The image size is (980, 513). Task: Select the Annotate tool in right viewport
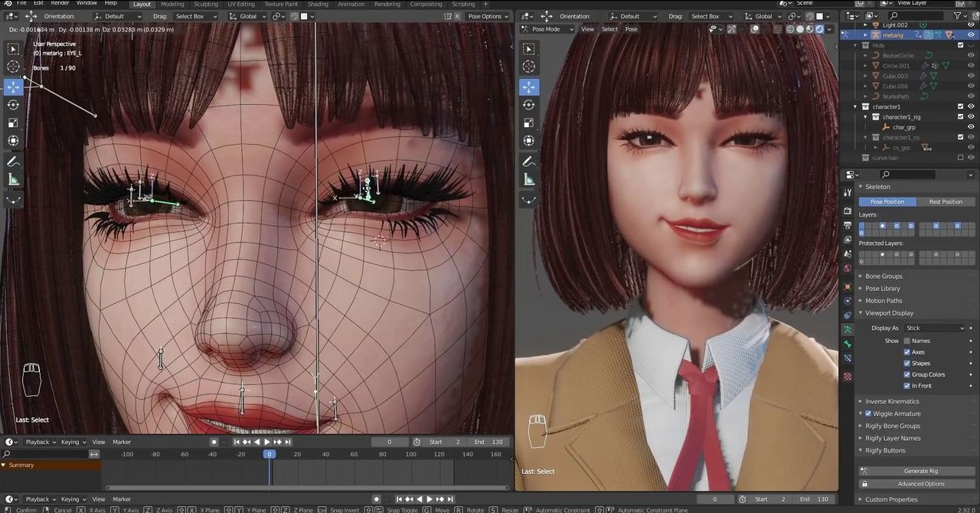click(x=528, y=162)
